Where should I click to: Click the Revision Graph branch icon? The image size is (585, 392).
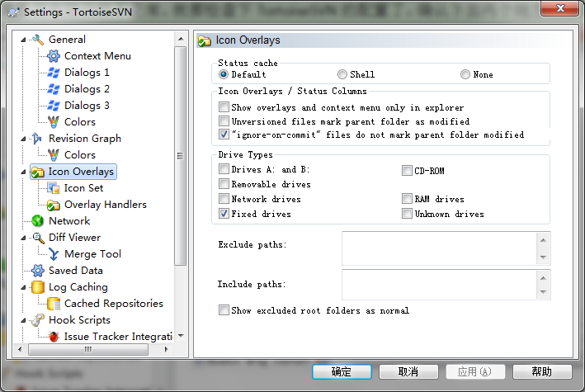tap(37, 138)
